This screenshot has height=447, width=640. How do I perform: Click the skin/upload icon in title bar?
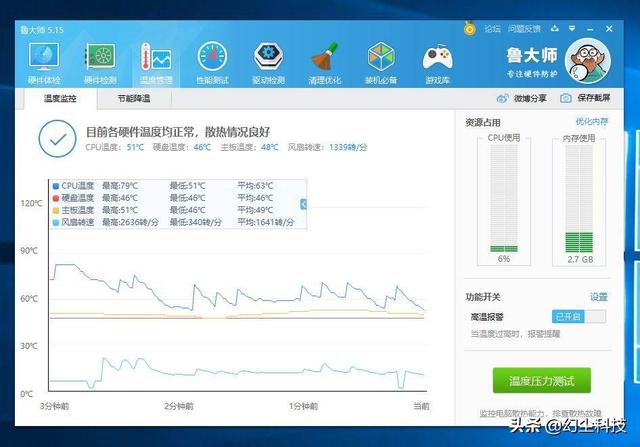point(554,29)
